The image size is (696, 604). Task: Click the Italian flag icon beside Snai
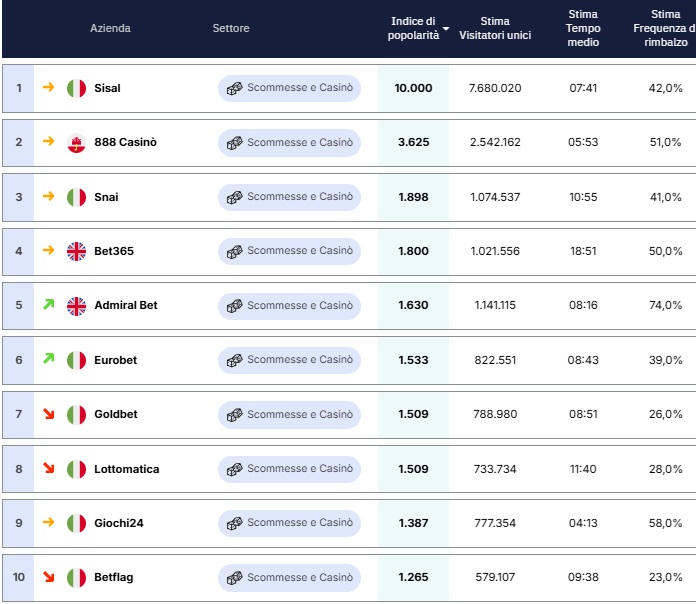(76, 197)
